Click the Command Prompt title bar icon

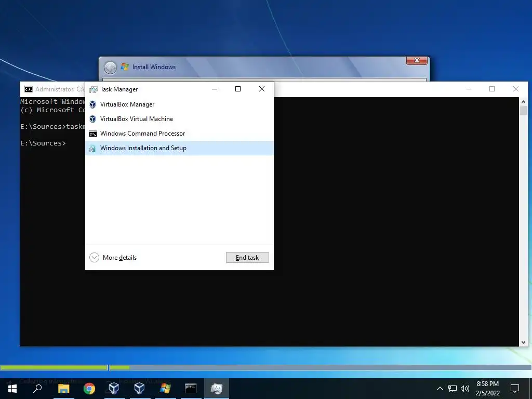pos(29,89)
